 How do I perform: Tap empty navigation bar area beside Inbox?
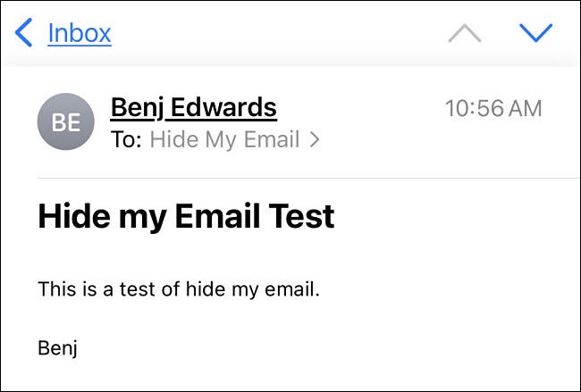[x=277, y=34]
